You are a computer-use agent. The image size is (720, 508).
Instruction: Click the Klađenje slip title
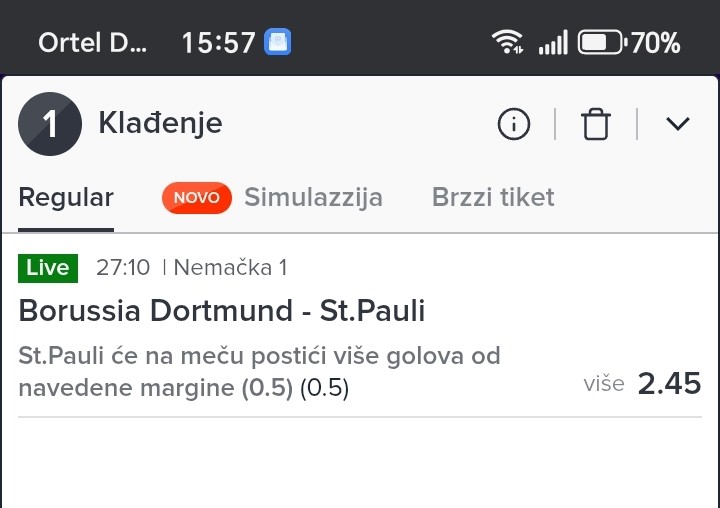pos(160,124)
